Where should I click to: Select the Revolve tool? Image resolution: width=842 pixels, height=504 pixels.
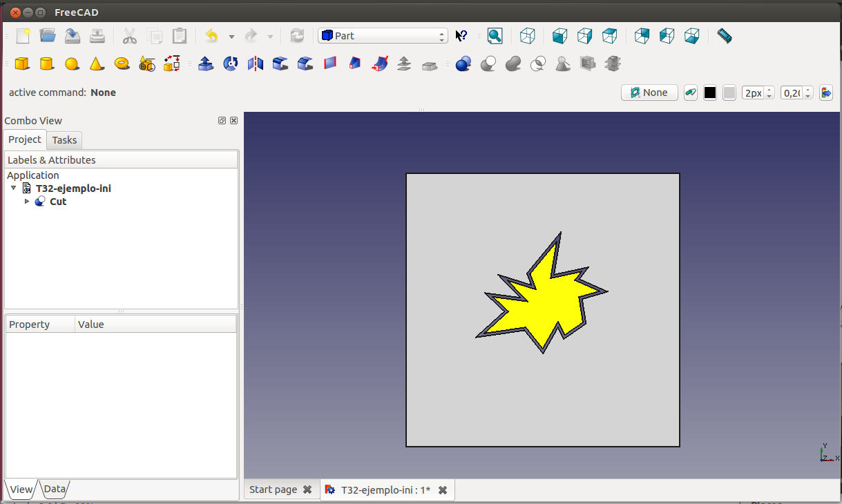231,64
